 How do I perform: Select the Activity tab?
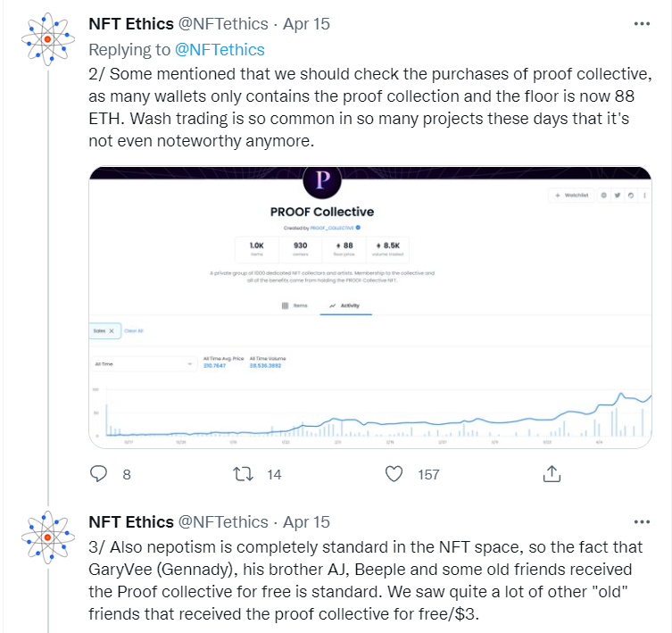click(345, 305)
